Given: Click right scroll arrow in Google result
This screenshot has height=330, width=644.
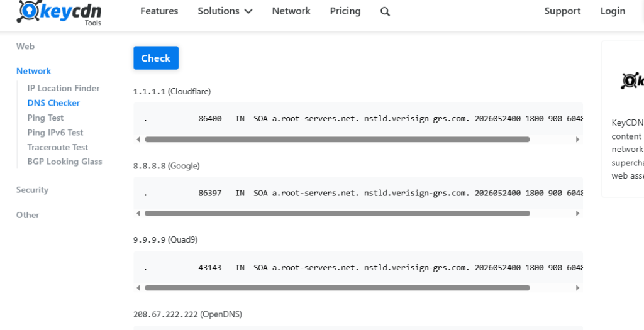Looking at the screenshot, I should click(x=577, y=214).
